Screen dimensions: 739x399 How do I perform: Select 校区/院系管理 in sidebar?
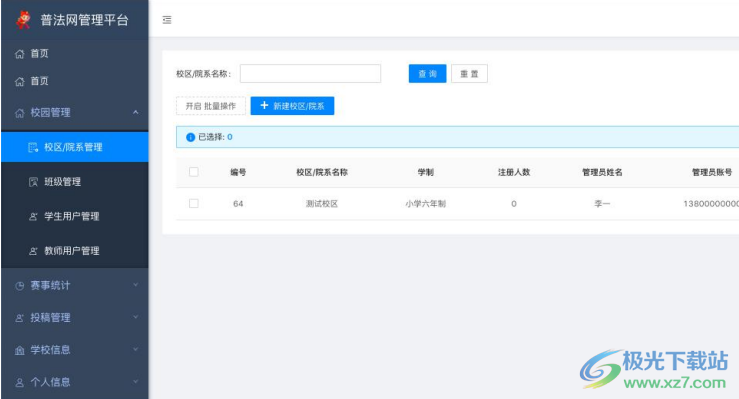coord(74,147)
